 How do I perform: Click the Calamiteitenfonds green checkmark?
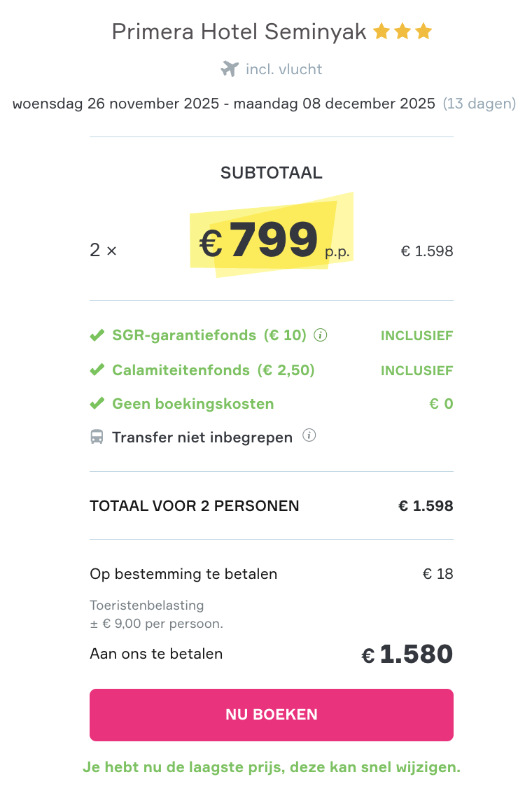point(97,370)
